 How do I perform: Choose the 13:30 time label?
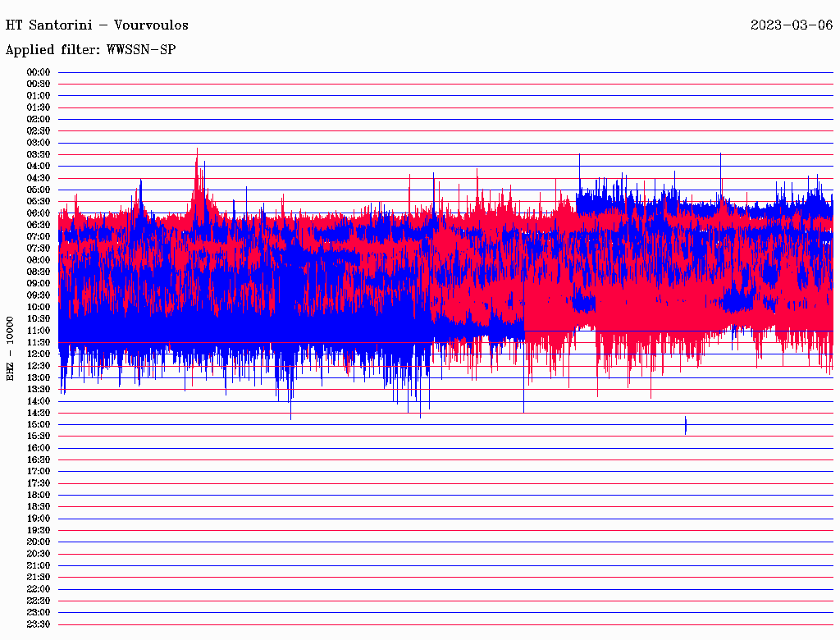click(x=39, y=389)
